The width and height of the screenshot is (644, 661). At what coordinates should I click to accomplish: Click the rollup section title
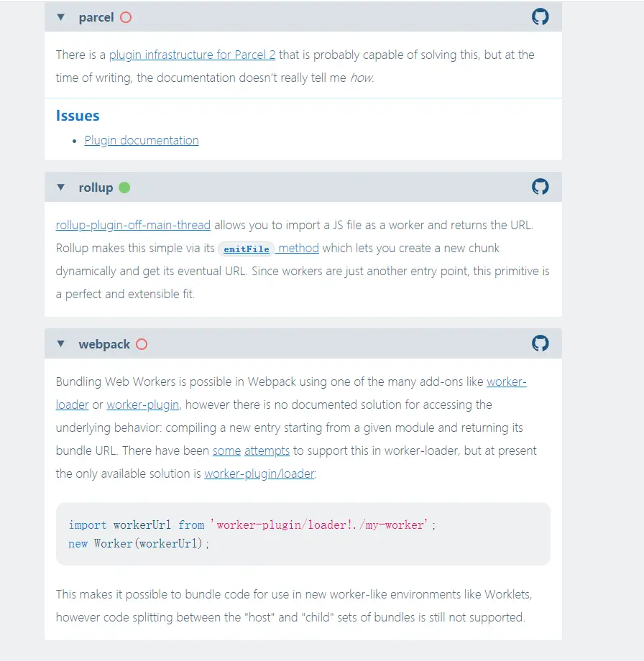(96, 188)
